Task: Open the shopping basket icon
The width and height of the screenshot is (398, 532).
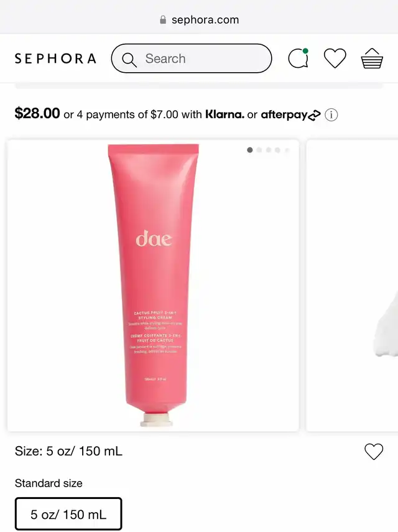Action: (x=372, y=58)
